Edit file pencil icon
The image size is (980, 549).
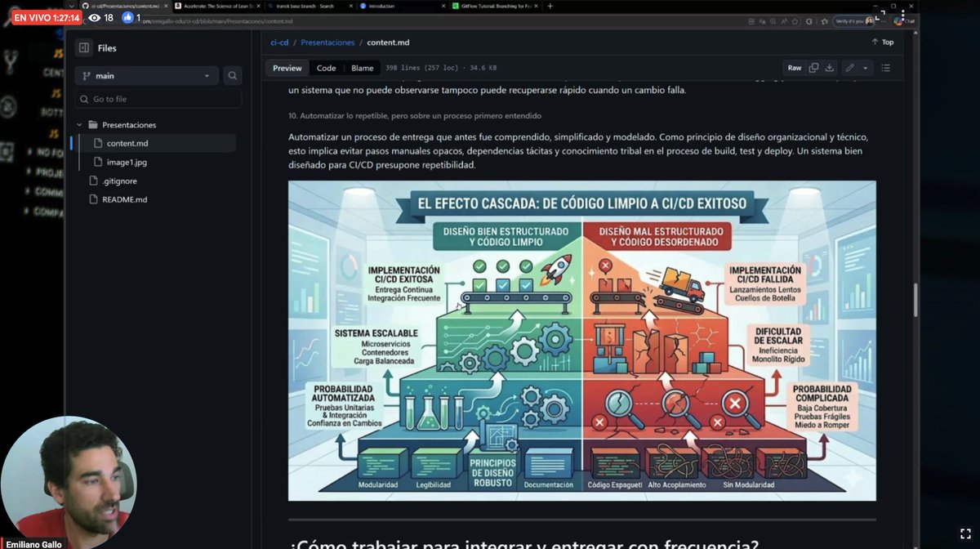click(849, 68)
